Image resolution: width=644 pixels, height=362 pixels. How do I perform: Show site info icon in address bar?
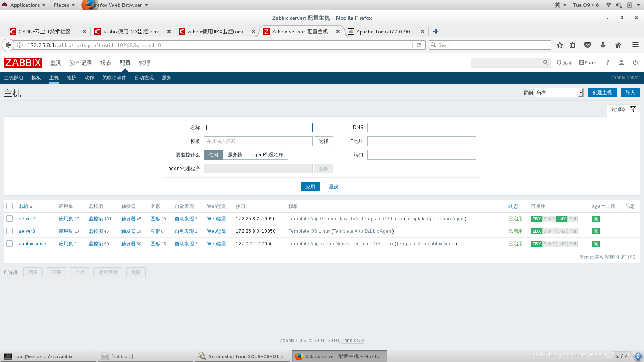point(19,45)
